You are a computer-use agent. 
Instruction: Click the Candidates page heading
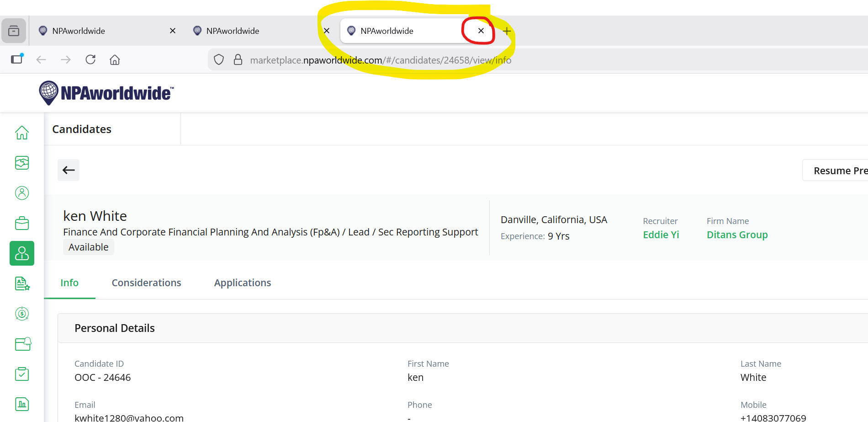tap(82, 129)
